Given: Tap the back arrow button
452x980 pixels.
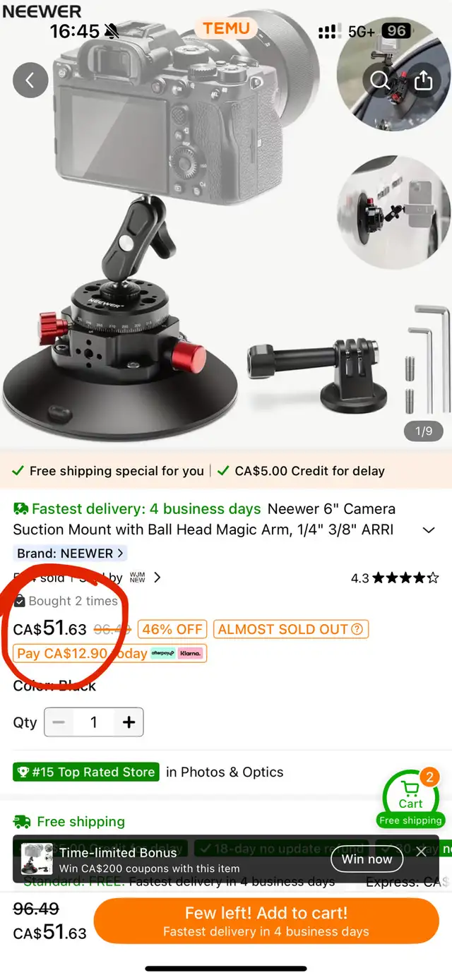Looking at the screenshot, I should [30, 80].
